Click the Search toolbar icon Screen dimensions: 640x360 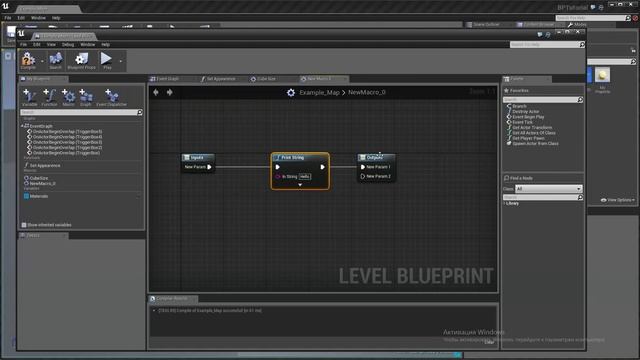click(x=56, y=60)
